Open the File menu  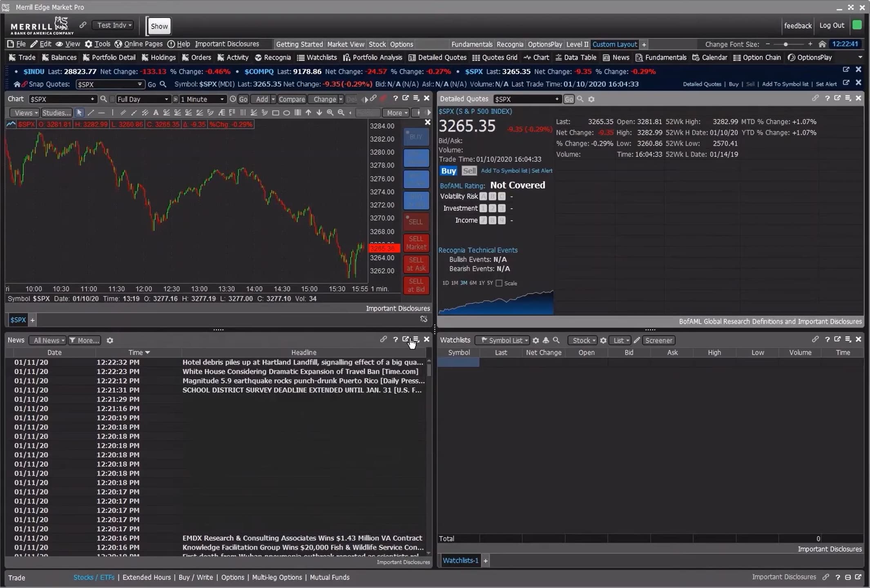[17, 44]
